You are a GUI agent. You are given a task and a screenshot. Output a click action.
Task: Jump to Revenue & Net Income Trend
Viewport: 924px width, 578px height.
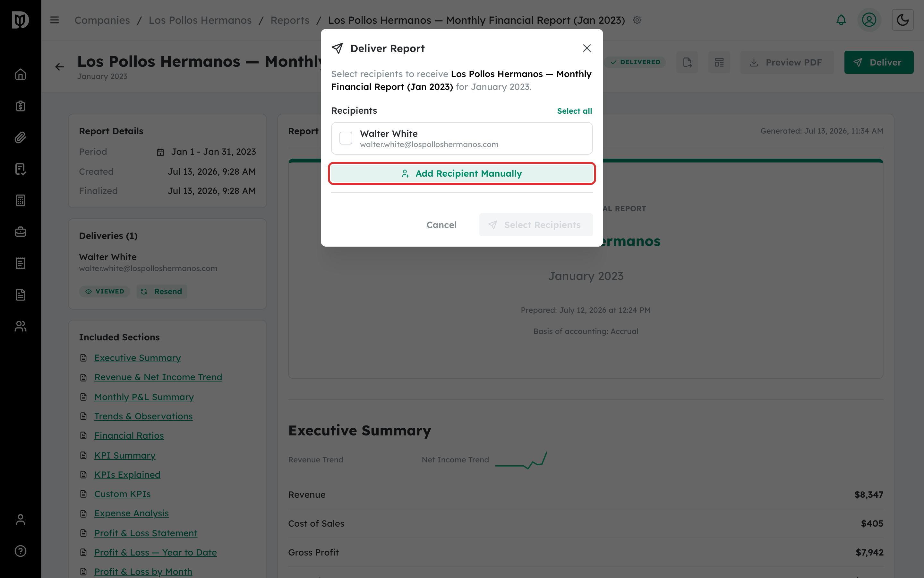coord(158,377)
